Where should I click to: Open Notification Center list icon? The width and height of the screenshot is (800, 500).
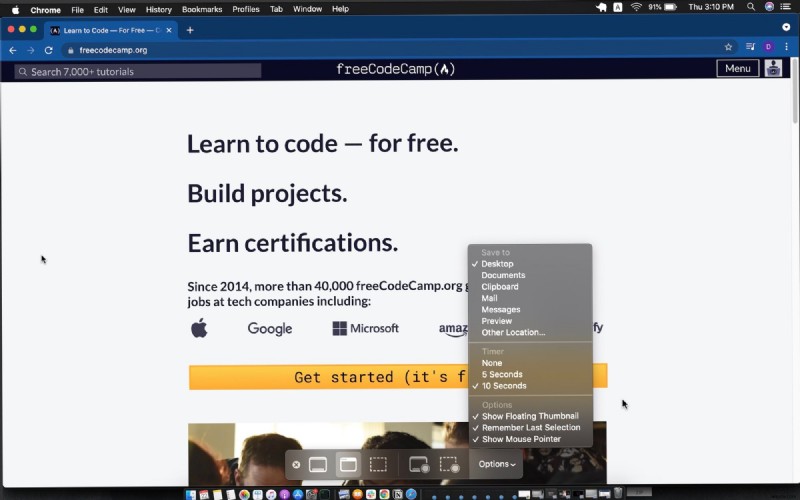786,7
